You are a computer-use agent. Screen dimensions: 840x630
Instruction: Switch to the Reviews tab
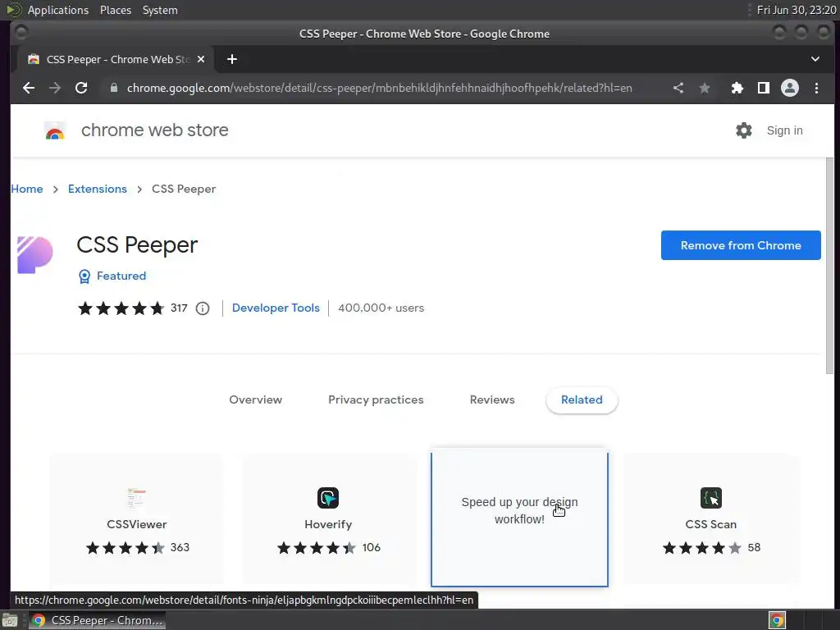point(492,399)
